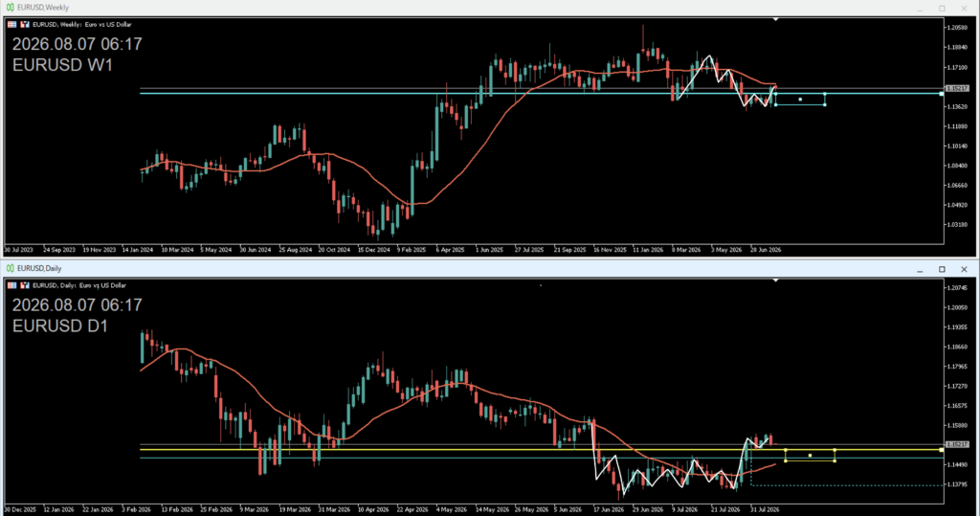980x516 pixels.
Task: Click the Daily chart's one-click trading icon
Action: 11,285
